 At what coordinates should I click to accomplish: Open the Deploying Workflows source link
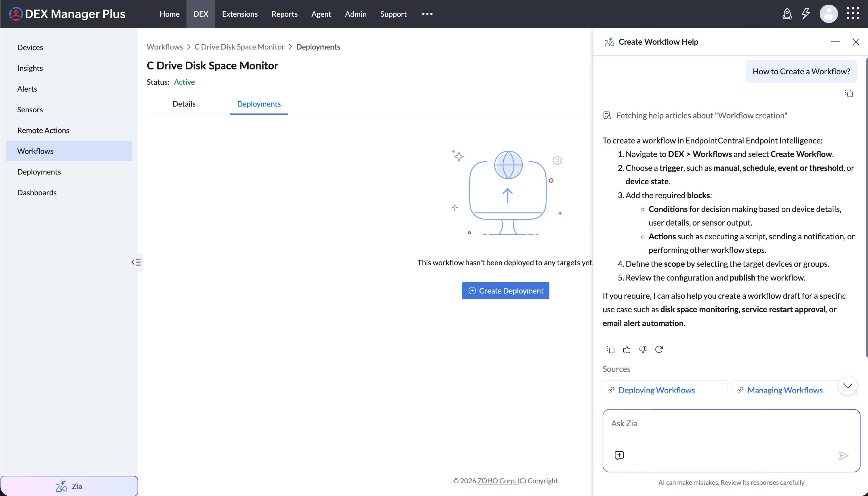[x=657, y=390]
